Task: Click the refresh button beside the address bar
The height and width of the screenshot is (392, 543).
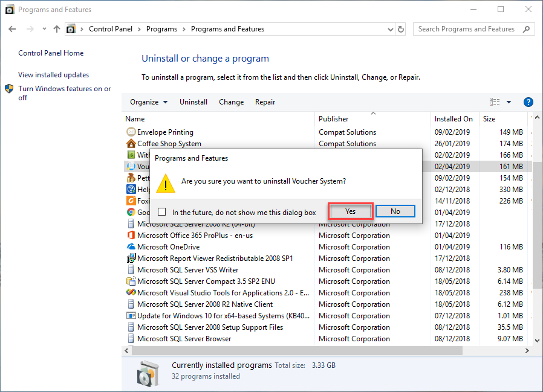Action: tap(401, 29)
